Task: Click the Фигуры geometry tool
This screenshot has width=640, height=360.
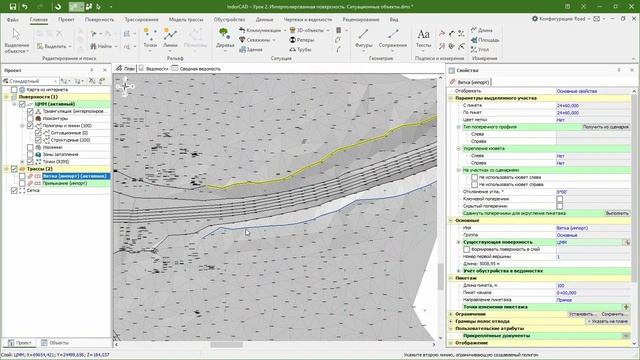Action: click(363, 38)
